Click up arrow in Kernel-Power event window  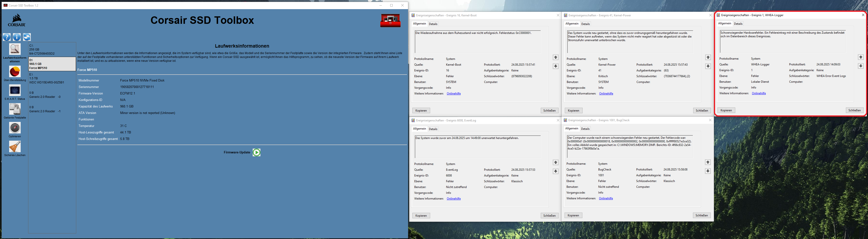[x=708, y=57]
